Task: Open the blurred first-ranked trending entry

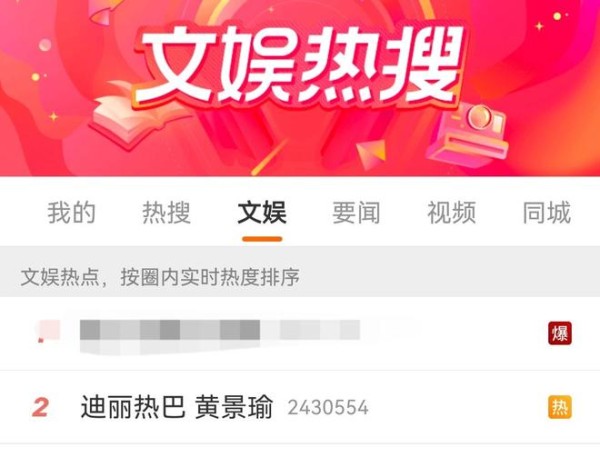Action: [300, 334]
